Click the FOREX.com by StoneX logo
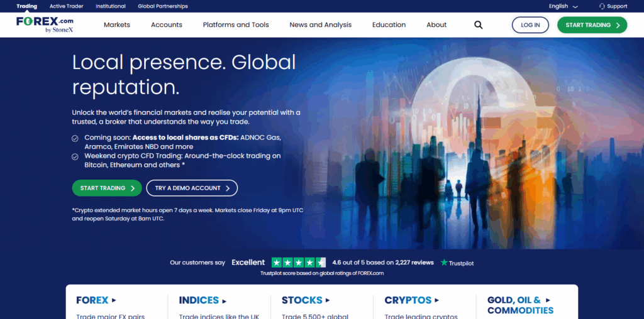 [x=45, y=24]
